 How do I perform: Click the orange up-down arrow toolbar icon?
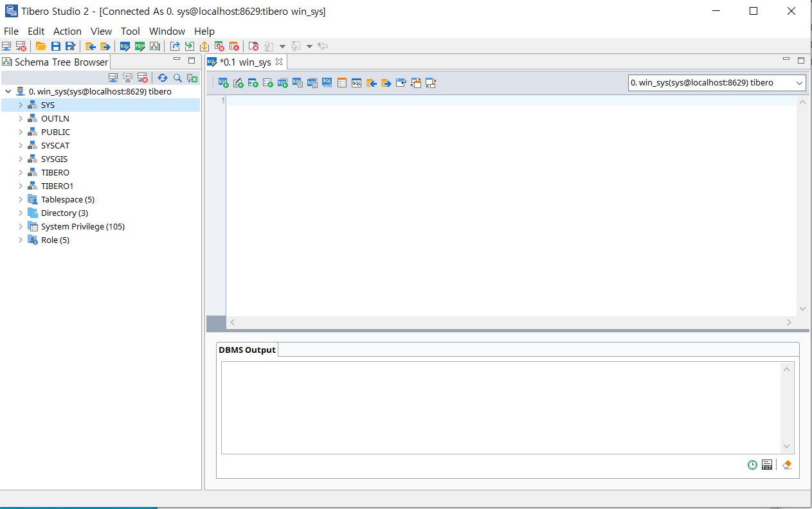coord(204,46)
